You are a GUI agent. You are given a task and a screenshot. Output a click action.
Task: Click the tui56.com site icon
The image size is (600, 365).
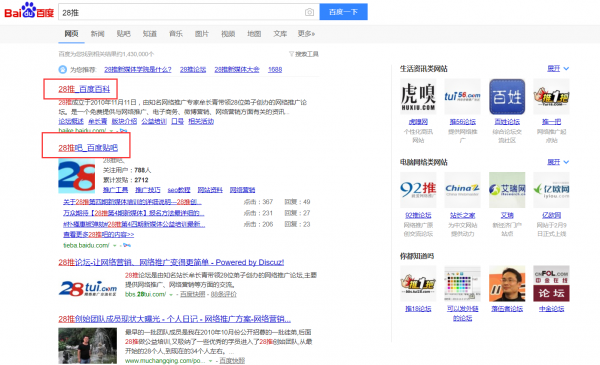[462, 96]
